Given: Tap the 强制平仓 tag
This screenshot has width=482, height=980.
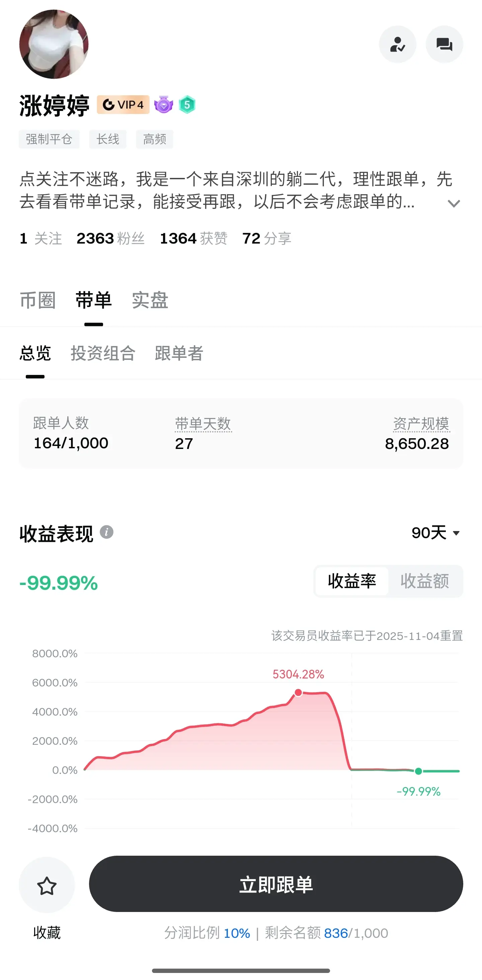Looking at the screenshot, I should point(49,139).
